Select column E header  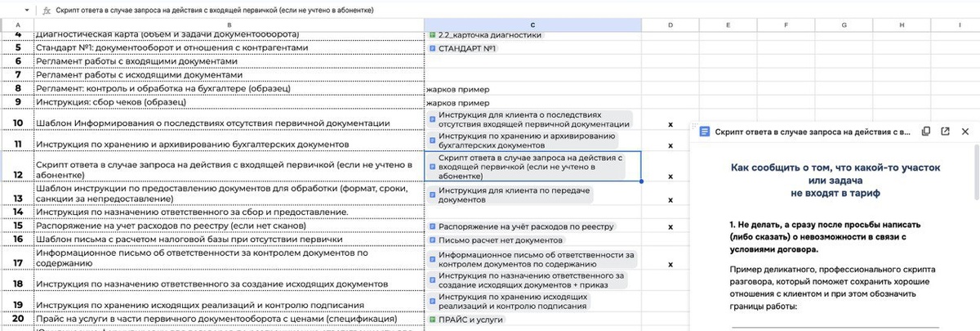click(727, 26)
